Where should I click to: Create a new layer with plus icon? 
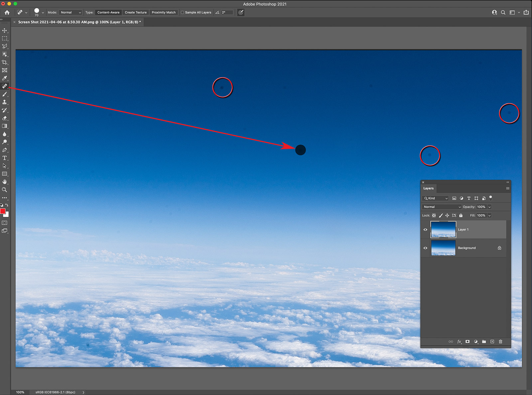(492, 342)
